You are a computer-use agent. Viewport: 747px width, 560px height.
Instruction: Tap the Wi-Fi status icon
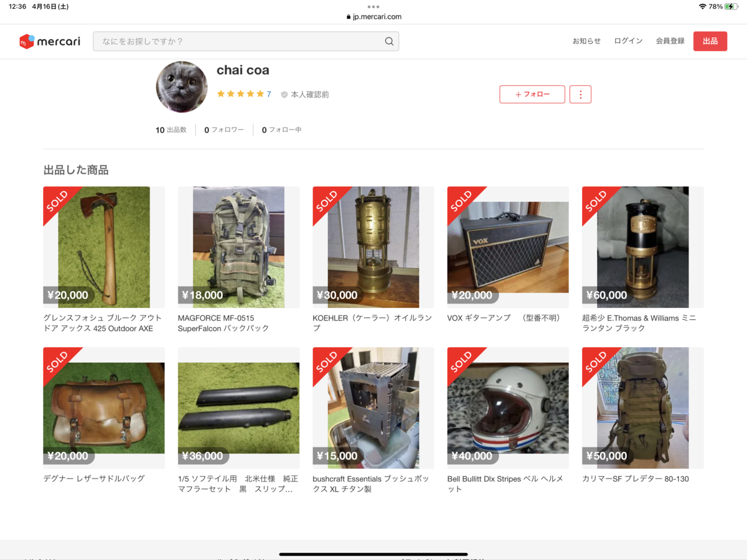pyautogui.click(x=703, y=6)
